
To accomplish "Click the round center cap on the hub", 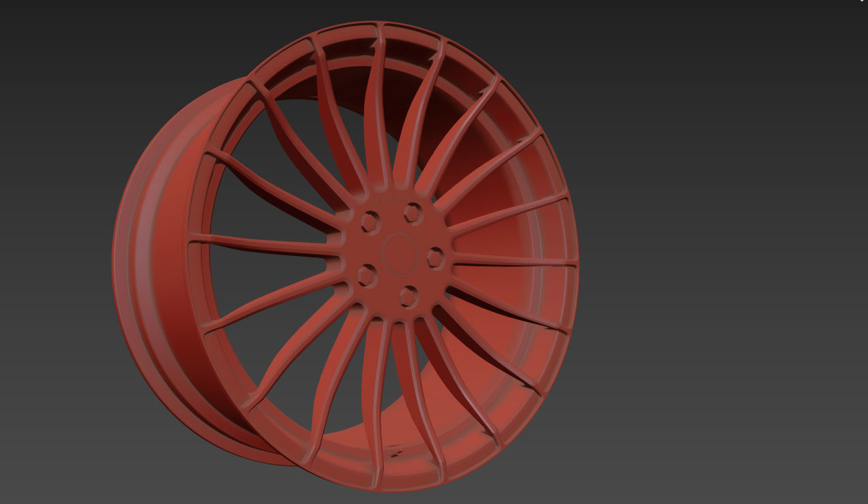I will [400, 253].
